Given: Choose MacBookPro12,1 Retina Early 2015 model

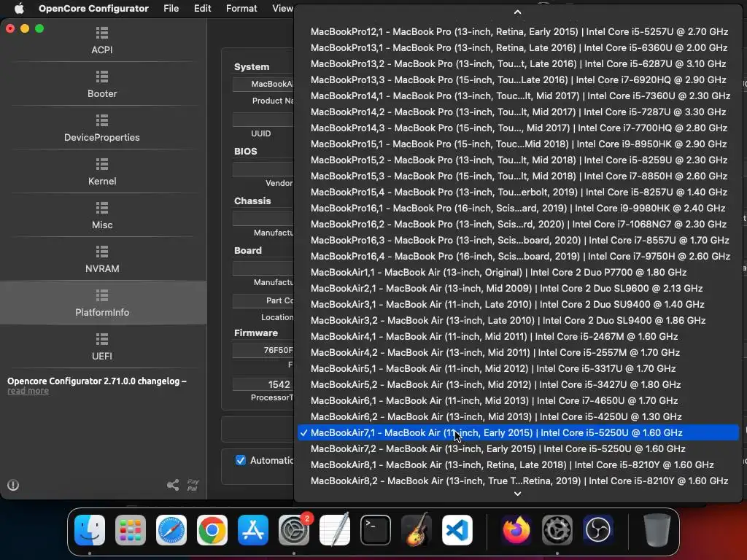Looking at the screenshot, I should point(518,31).
